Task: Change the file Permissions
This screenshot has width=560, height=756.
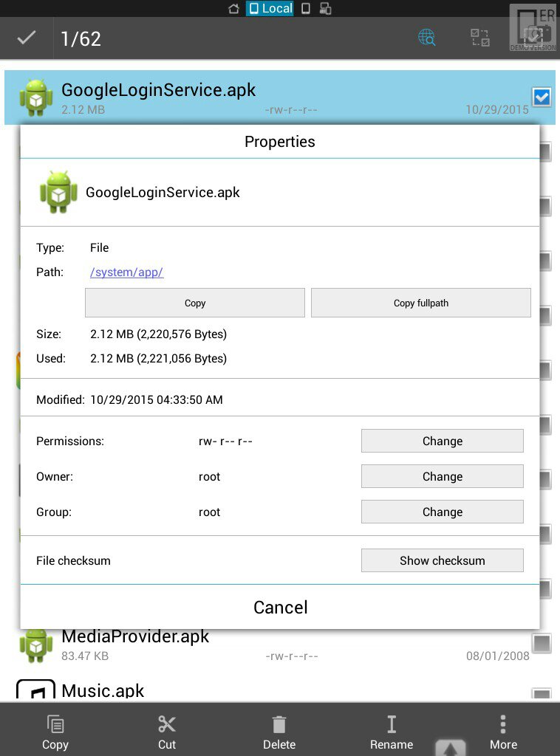Action: click(443, 441)
